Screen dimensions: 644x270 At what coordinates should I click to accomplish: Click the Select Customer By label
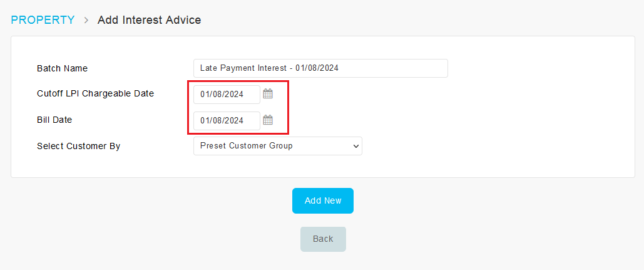click(x=78, y=146)
